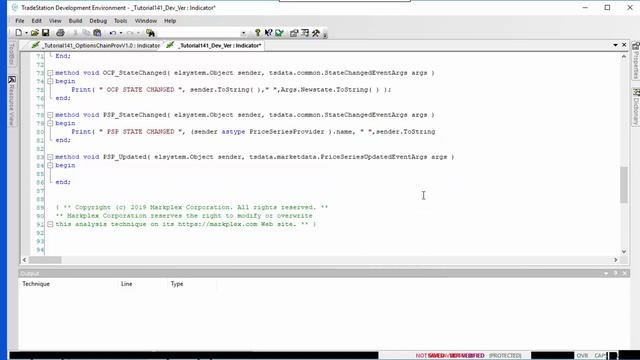640x360 pixels.
Task: Open the Dictionary side panel
Action: pos(636,107)
